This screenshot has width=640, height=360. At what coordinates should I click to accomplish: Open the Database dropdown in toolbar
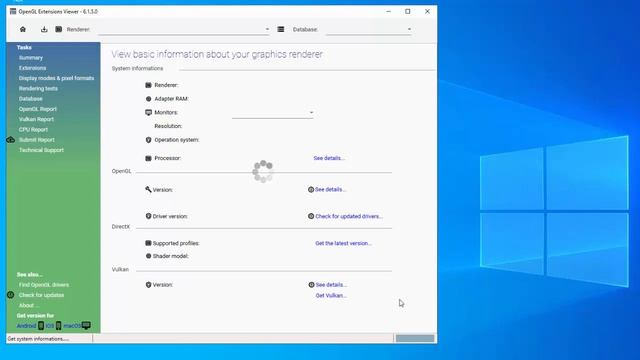click(x=369, y=29)
